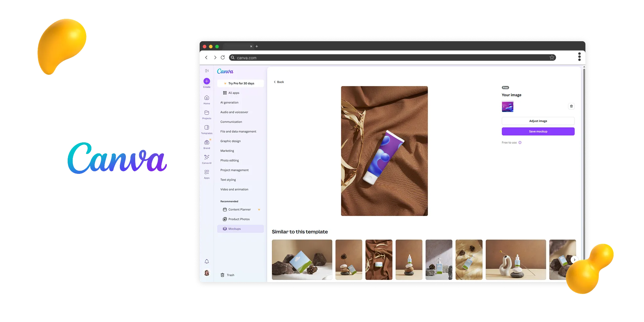Open the Home icon in the sidebar
The width and height of the screenshot is (644, 322).
coord(206,98)
